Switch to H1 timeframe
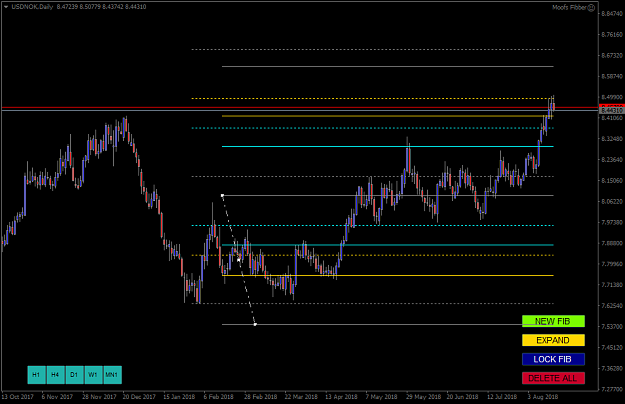Image resolution: width=625 pixels, height=404 pixels. 36,375
